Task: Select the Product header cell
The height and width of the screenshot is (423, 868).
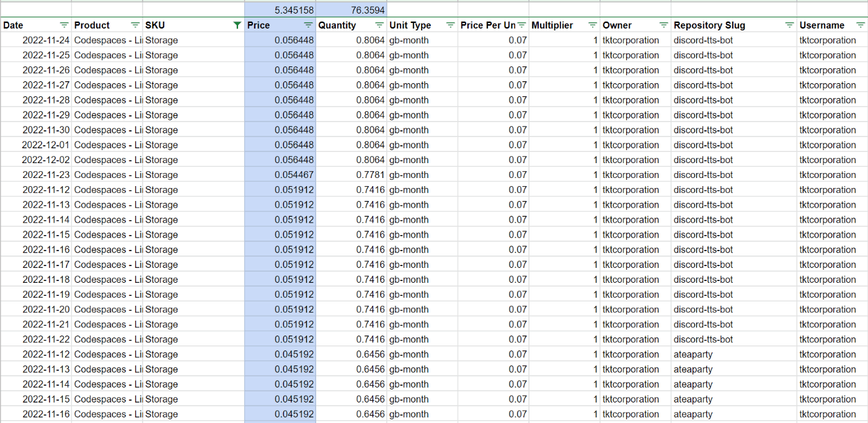Action: tap(107, 25)
